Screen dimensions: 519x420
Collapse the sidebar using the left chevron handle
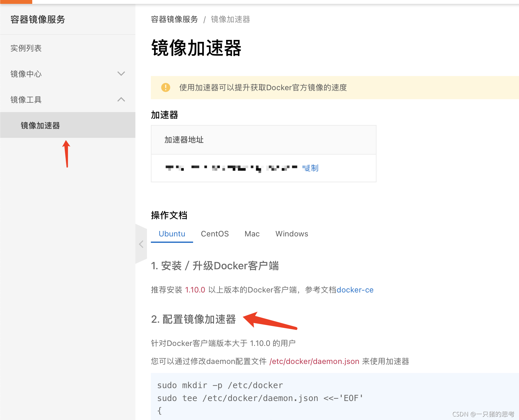coord(141,244)
